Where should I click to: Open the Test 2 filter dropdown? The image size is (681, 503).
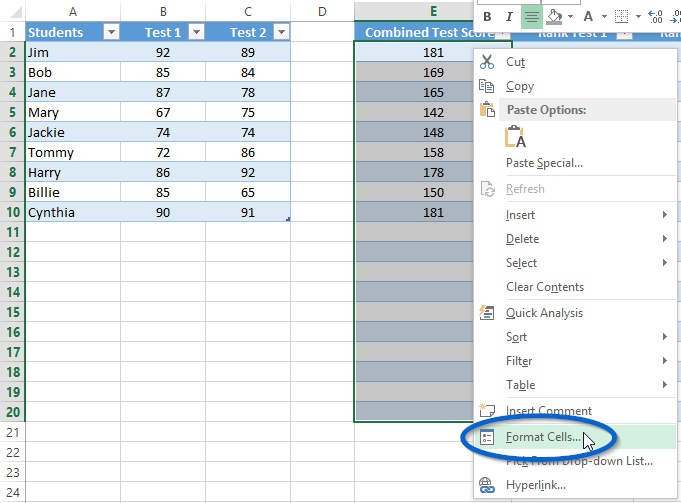tap(281, 32)
